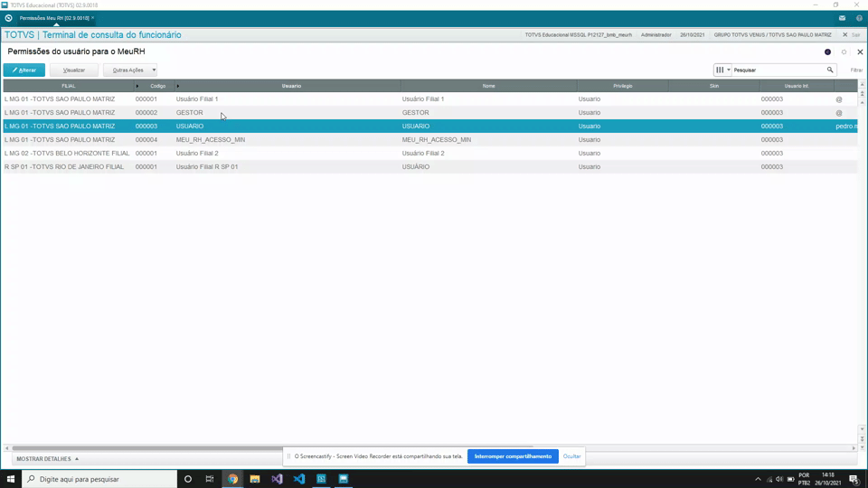Click the Ocultar link in Screencastify bar

pyautogui.click(x=571, y=456)
